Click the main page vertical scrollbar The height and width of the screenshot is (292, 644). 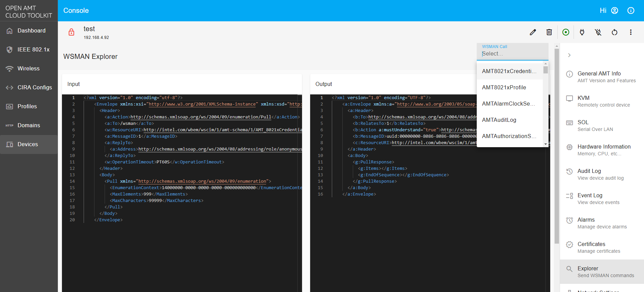(x=557, y=146)
